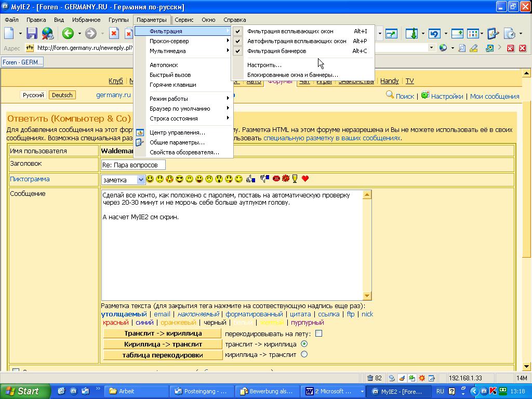The width and height of the screenshot is (532, 399).
Task: Click the Транслит -> кириллица button
Action: tap(163, 334)
